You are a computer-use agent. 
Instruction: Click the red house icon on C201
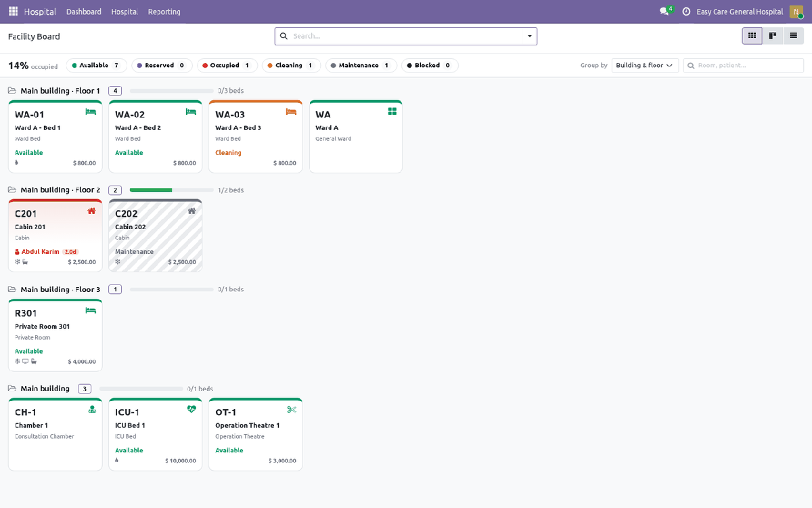pyautogui.click(x=91, y=211)
